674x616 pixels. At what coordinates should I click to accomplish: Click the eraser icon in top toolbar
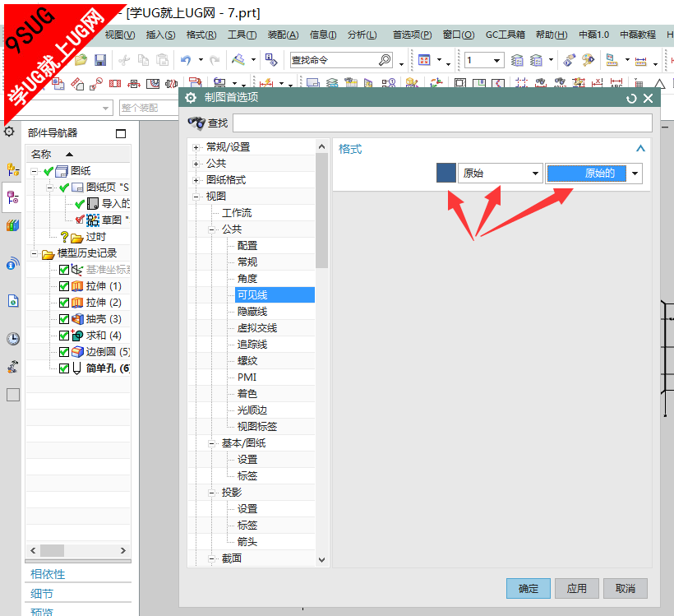[569, 60]
